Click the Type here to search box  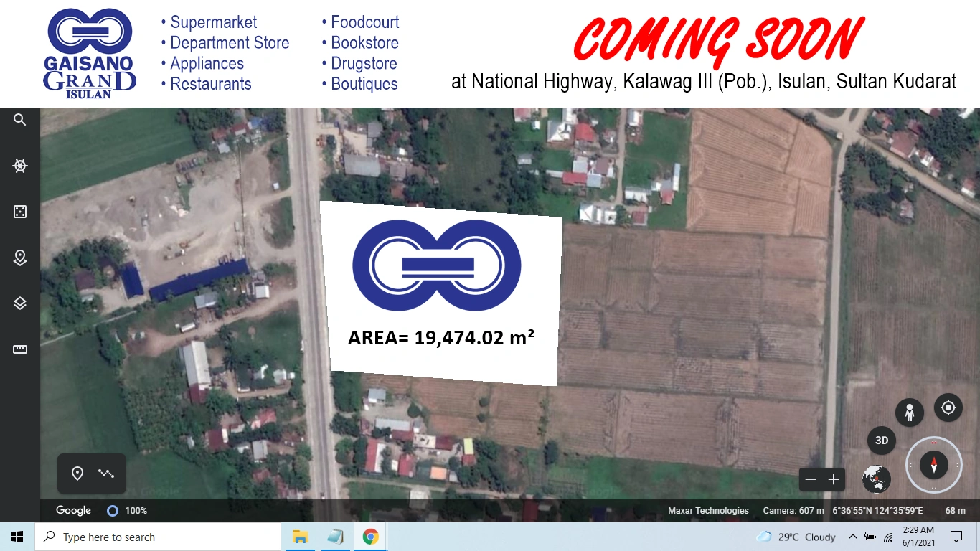[158, 537]
